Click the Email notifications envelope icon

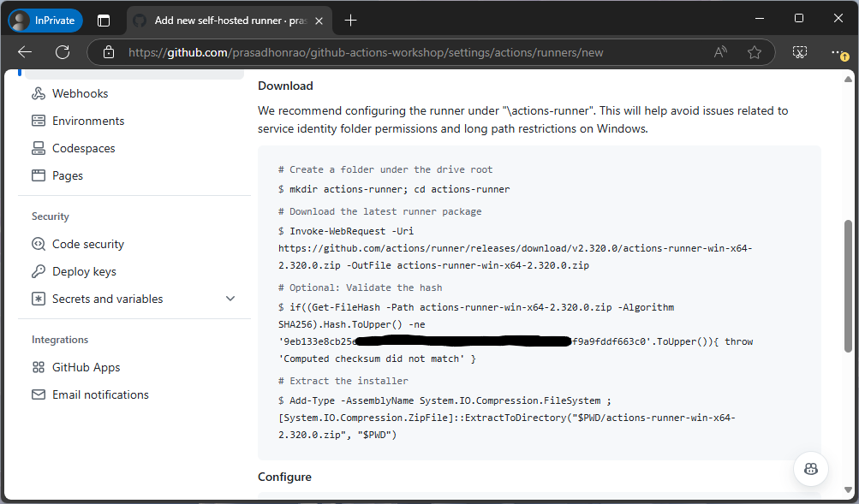tap(39, 394)
